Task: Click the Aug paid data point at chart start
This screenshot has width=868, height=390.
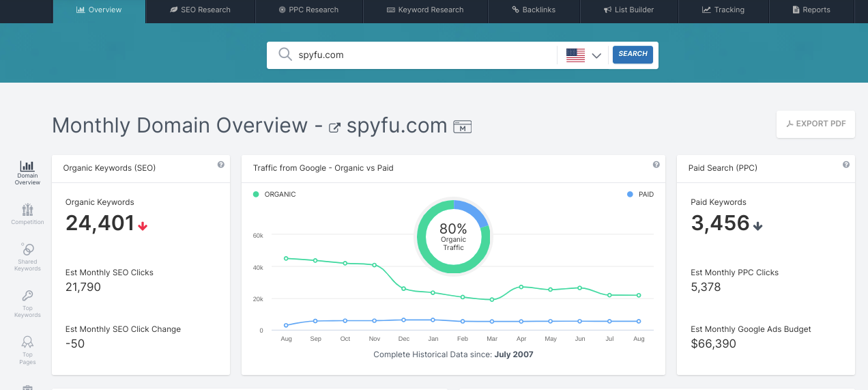Action: click(286, 325)
